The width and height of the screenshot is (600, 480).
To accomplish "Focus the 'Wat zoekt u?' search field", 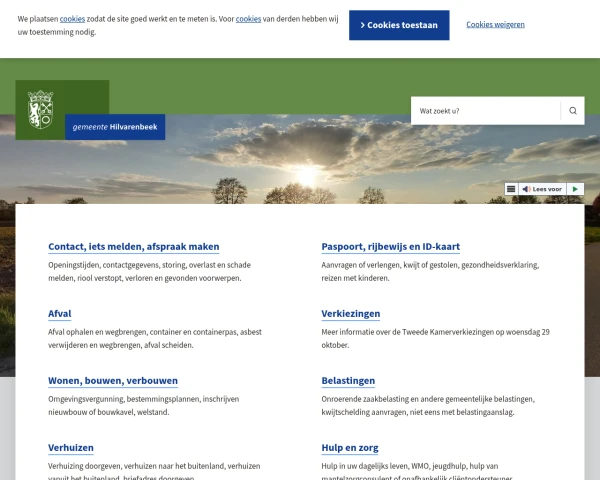I will [486, 111].
